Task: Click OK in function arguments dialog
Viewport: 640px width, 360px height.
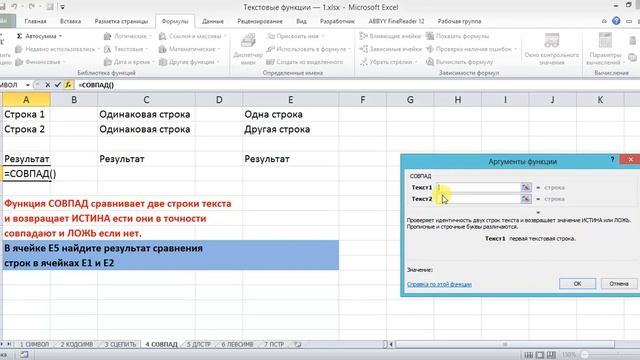Action: pyautogui.click(x=577, y=284)
